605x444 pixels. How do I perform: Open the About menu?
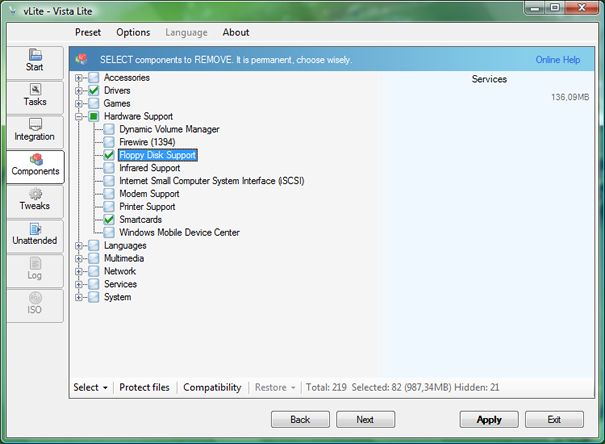coord(236,32)
